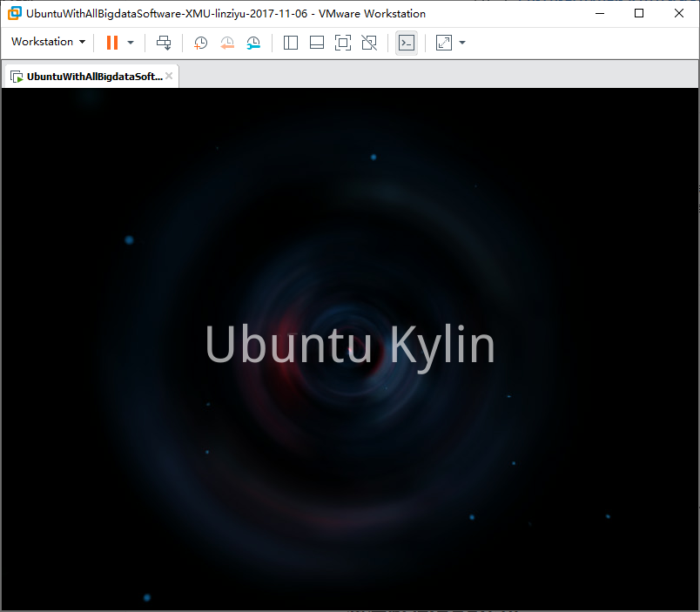Viewport: 700px width, 612px height.
Task: Expand the display stretch options dropdown
Action: point(462,43)
